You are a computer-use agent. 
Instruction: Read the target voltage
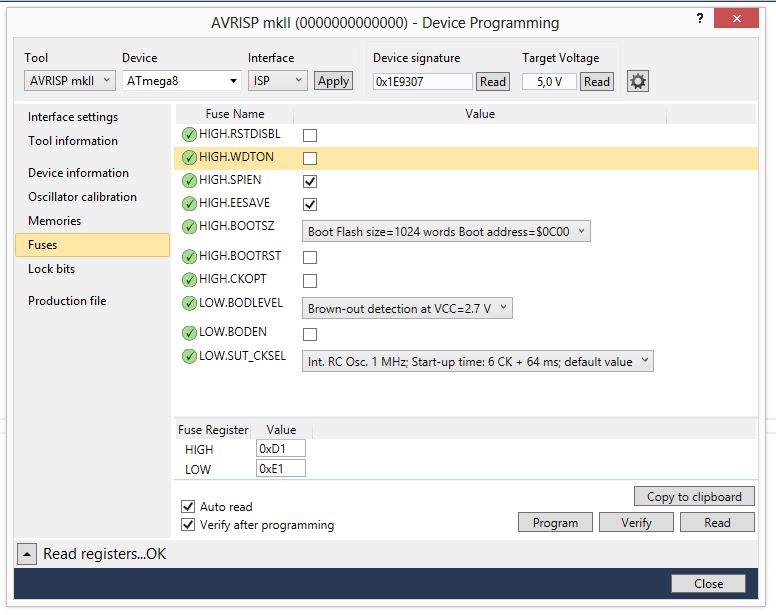pyautogui.click(x=597, y=82)
